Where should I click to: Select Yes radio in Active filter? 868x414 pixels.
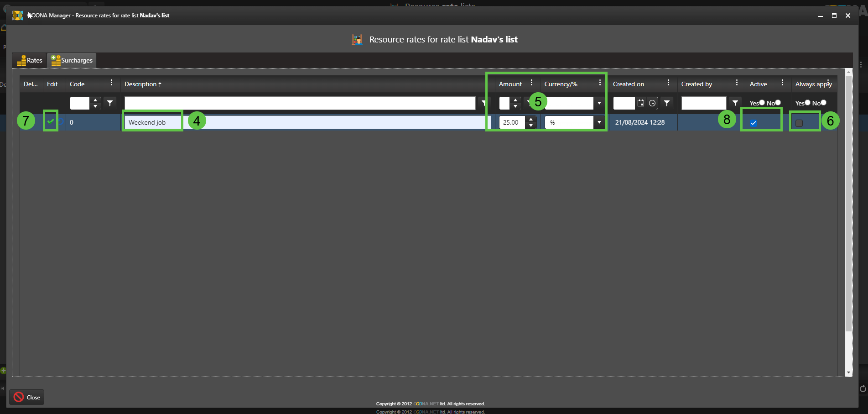pos(762,103)
